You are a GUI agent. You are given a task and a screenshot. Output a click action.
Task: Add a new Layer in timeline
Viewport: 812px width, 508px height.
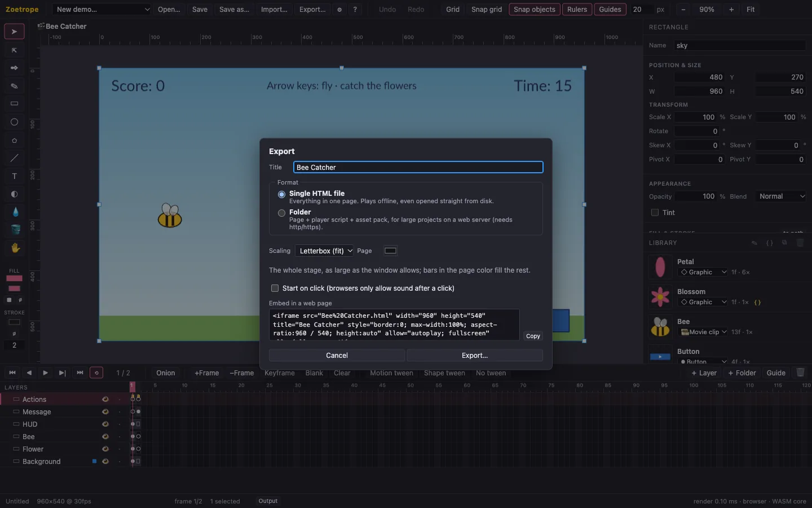[x=704, y=373]
